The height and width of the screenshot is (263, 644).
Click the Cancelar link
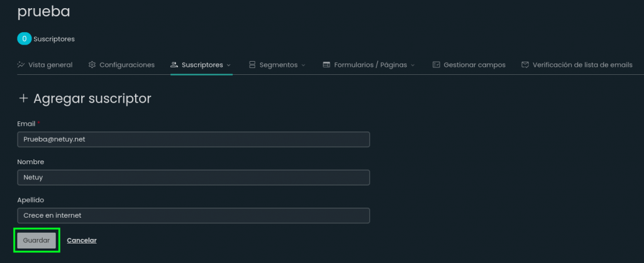pos(82,240)
